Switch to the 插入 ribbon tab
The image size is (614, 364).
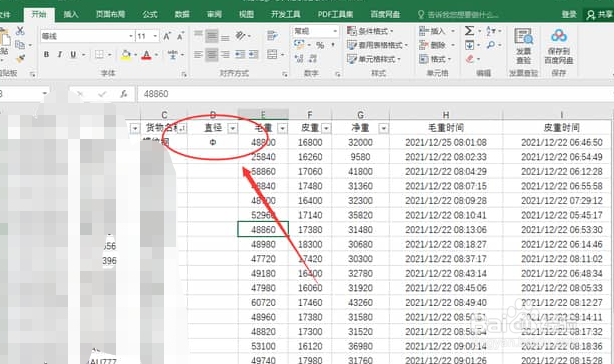pyautogui.click(x=71, y=14)
